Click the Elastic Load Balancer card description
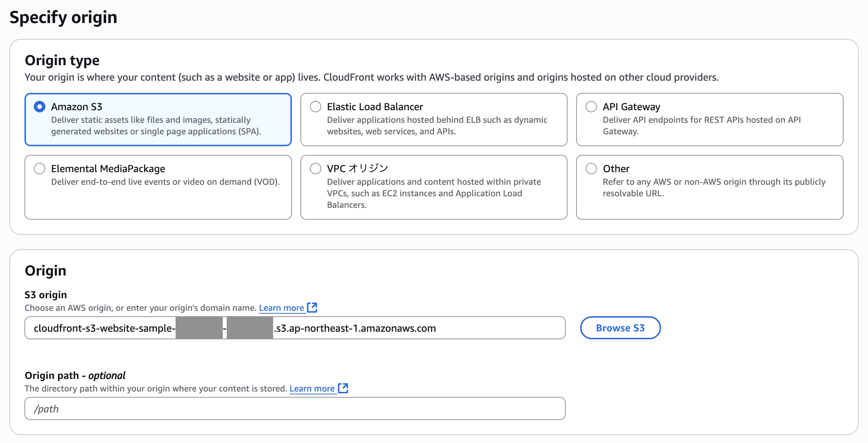This screenshot has width=868, height=443. tap(437, 126)
